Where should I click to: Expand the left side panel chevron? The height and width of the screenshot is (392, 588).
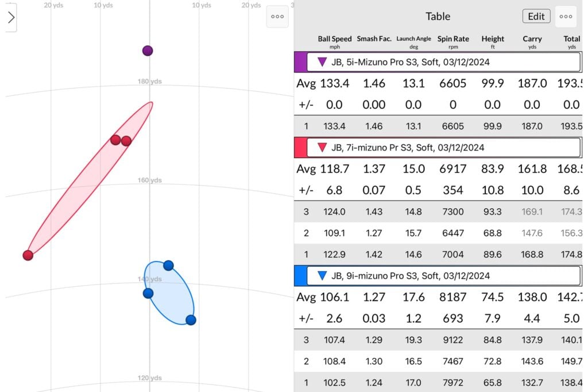point(11,18)
